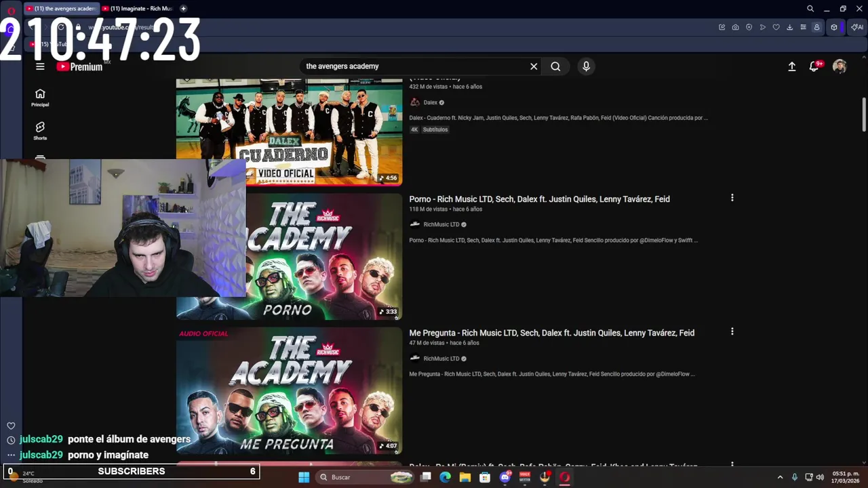Switch to the 'Imagínate - Rich Mus' tab
The height and width of the screenshot is (488, 868).
138,9
